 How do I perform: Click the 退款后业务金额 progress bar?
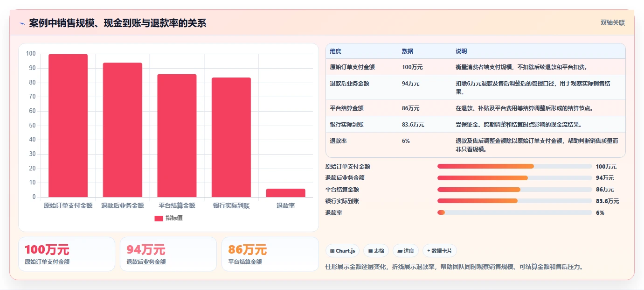(x=515, y=178)
